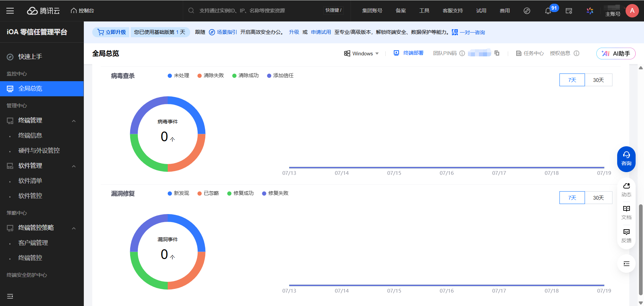Open the Windows platform dropdown
This screenshot has width=644, height=306.
362,53
